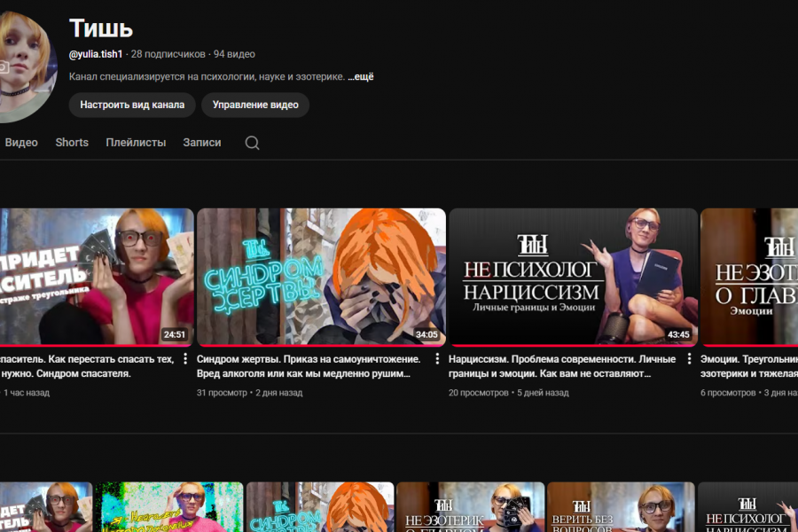Open Синдром жертвы video title link
The width and height of the screenshot is (798, 532).
pos(309,366)
